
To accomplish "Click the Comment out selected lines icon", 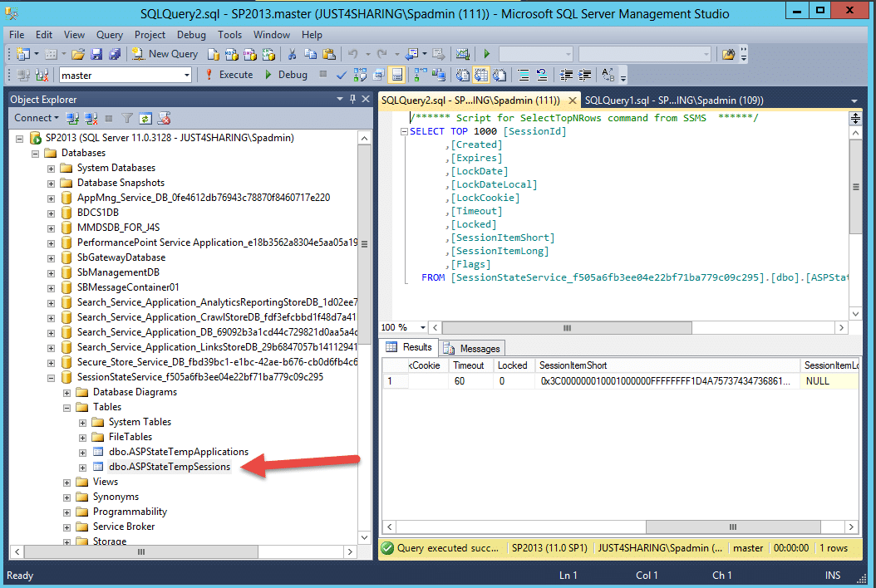I will [x=524, y=75].
